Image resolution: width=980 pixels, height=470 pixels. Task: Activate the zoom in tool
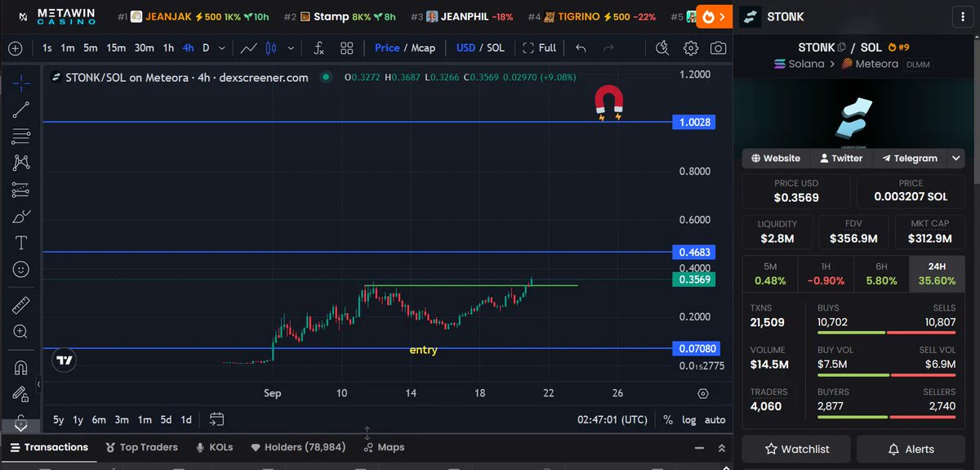click(21, 332)
